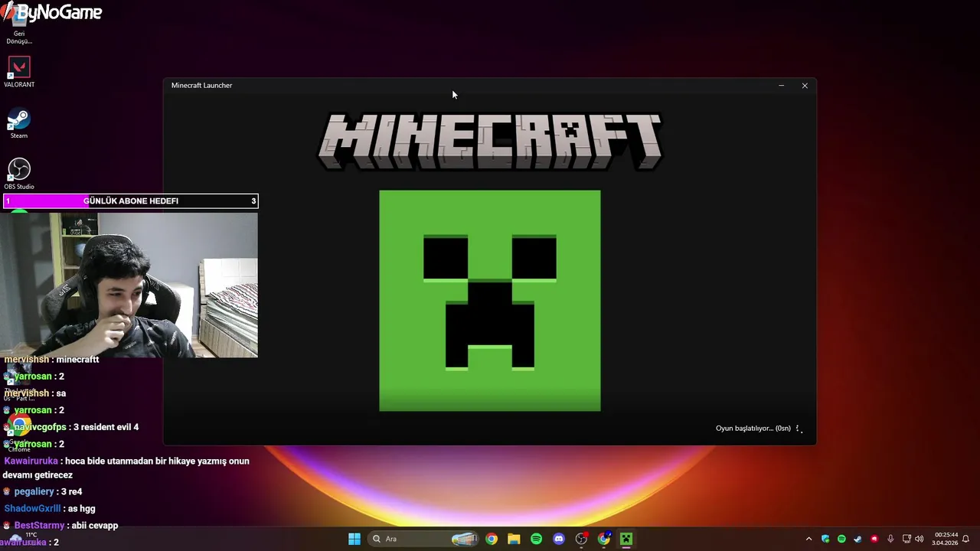Select the Minecraft Launcher taskbar icon
Screen dimensions: 980x551
click(x=626, y=539)
